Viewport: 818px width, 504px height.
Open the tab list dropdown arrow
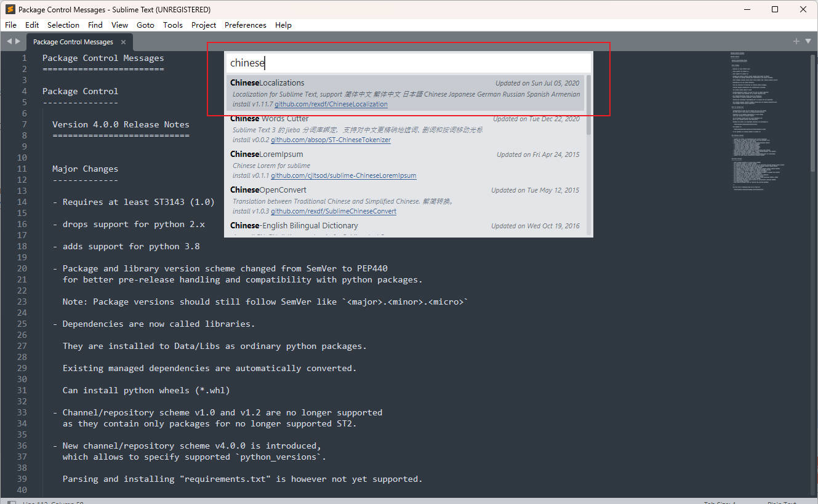[x=808, y=41]
